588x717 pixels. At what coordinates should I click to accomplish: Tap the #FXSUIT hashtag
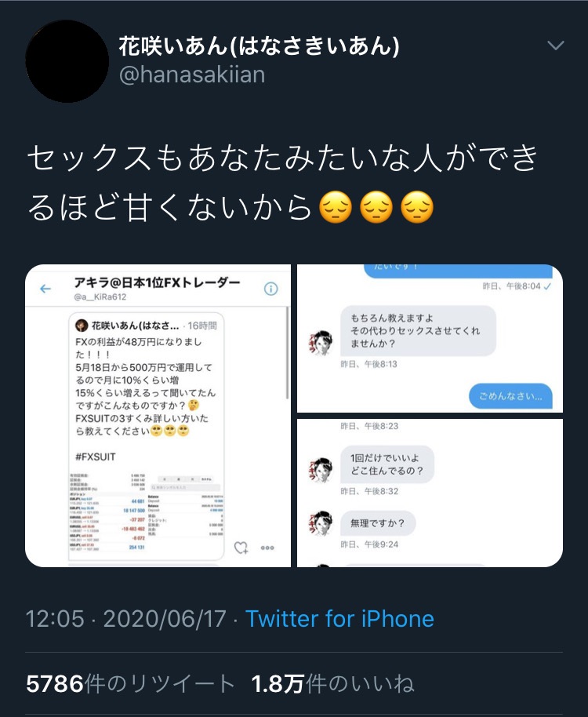[x=96, y=457]
